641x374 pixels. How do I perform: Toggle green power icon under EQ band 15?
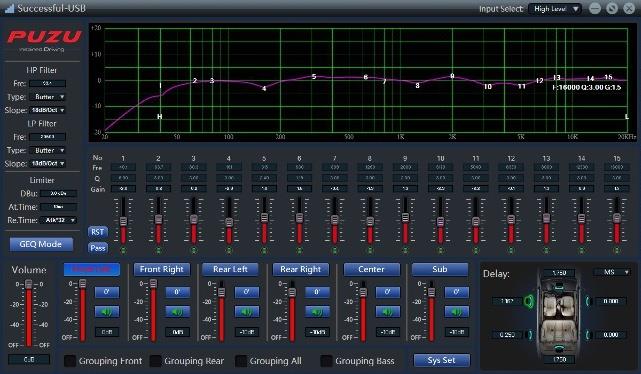617,250
